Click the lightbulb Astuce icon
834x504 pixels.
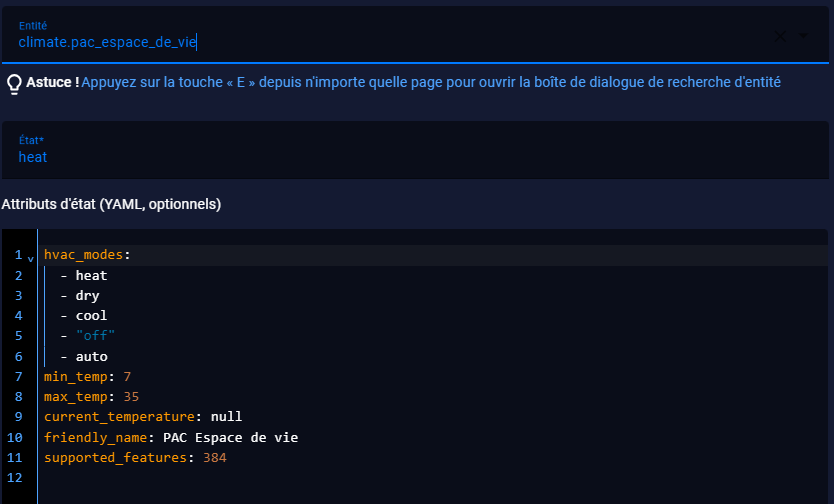point(14,83)
